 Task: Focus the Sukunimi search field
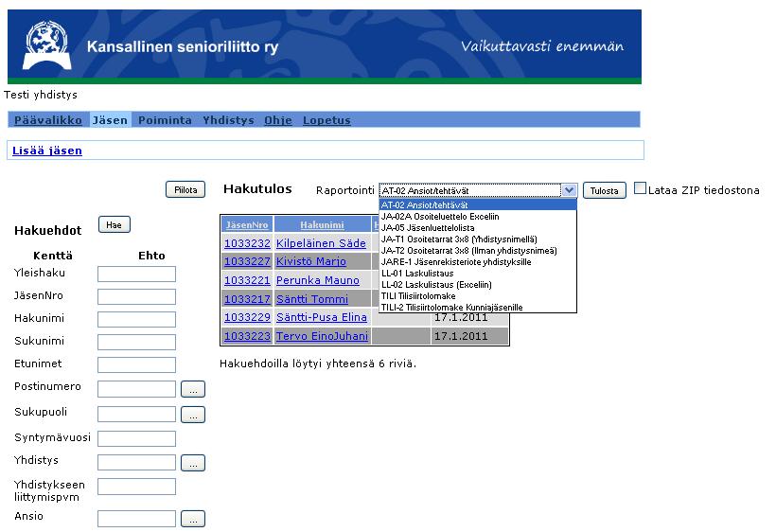pos(136,342)
